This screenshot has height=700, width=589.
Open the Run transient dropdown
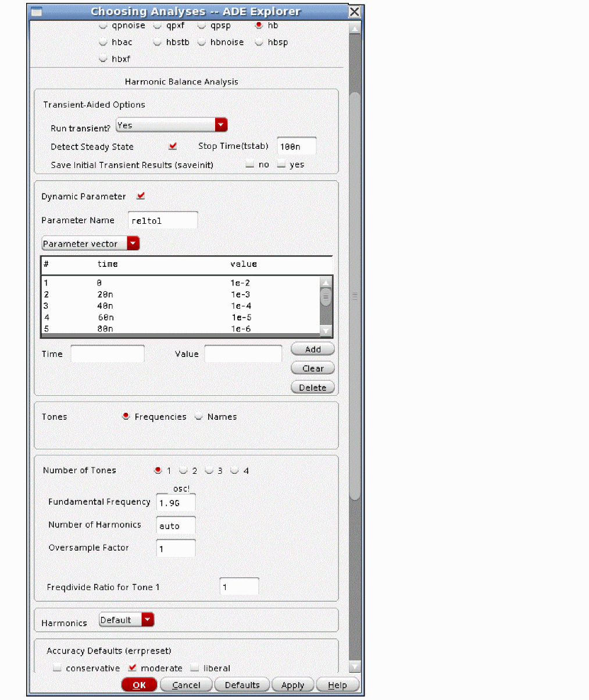coord(220,125)
